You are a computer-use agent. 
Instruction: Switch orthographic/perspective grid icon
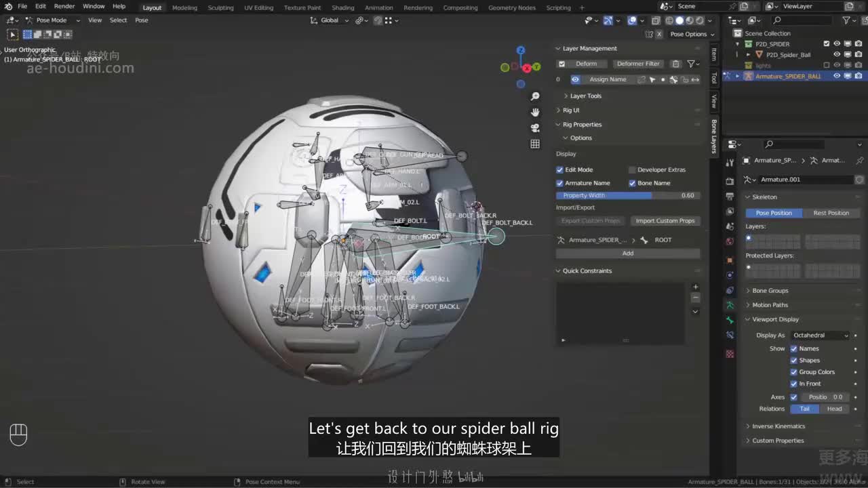535,144
